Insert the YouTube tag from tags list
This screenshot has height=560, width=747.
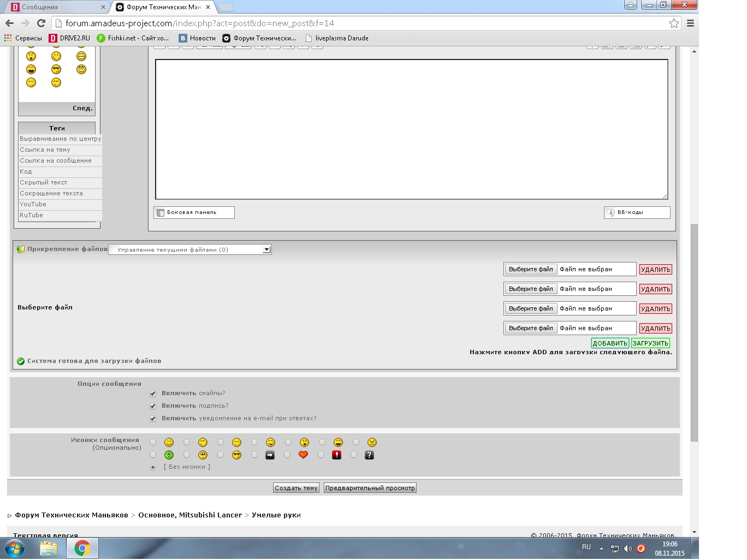(33, 204)
